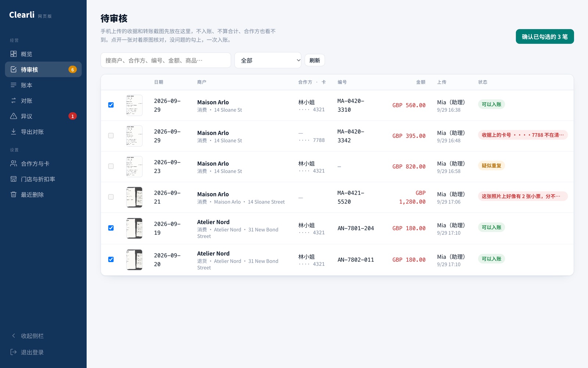Click the 编号 column header
Image resolution: width=588 pixels, height=368 pixels.
[342, 82]
